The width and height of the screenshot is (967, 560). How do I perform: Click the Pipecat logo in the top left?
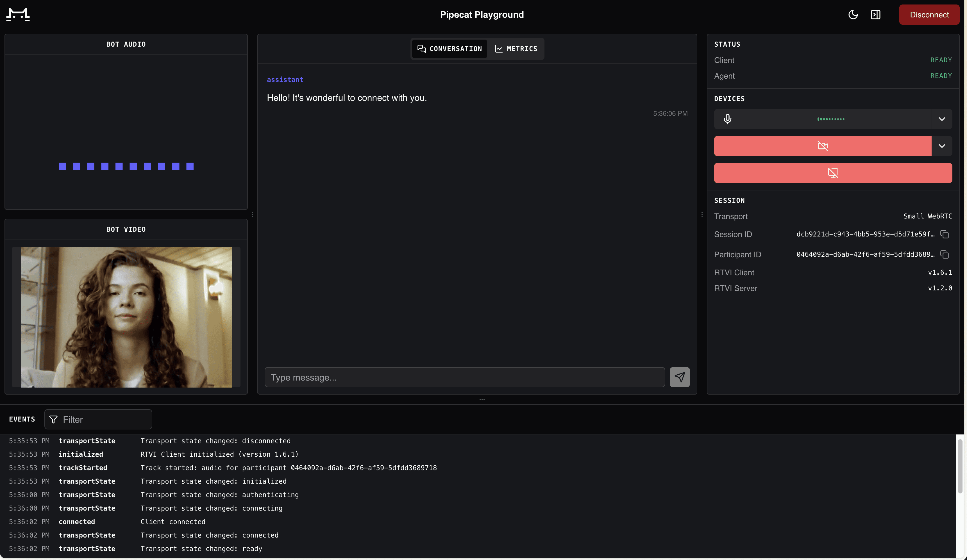[x=18, y=15]
